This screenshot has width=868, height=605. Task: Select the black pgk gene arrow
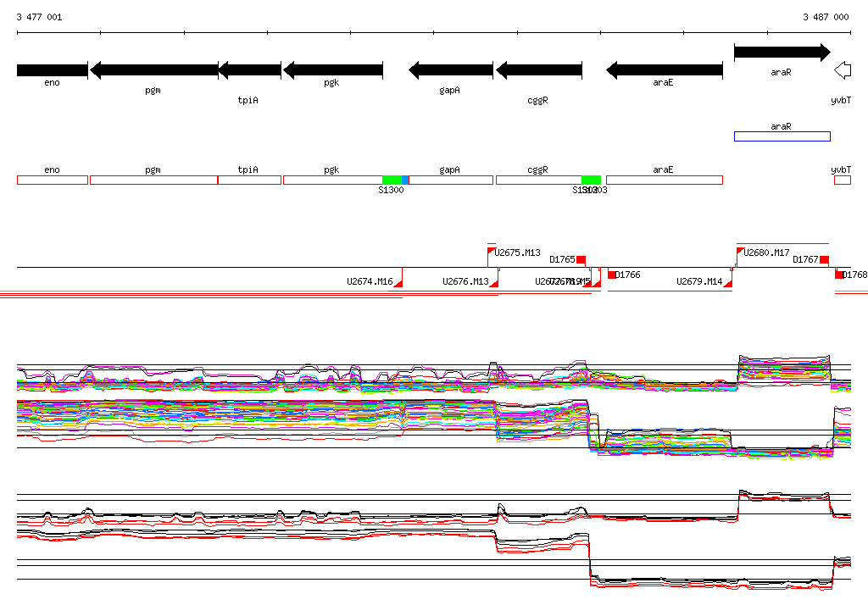click(x=332, y=70)
